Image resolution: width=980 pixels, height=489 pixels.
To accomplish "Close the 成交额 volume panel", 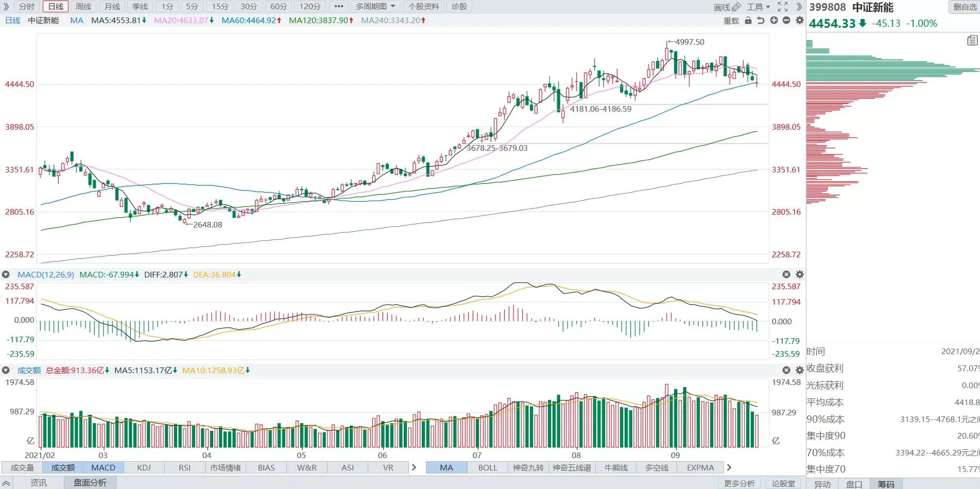I will (x=786, y=370).
